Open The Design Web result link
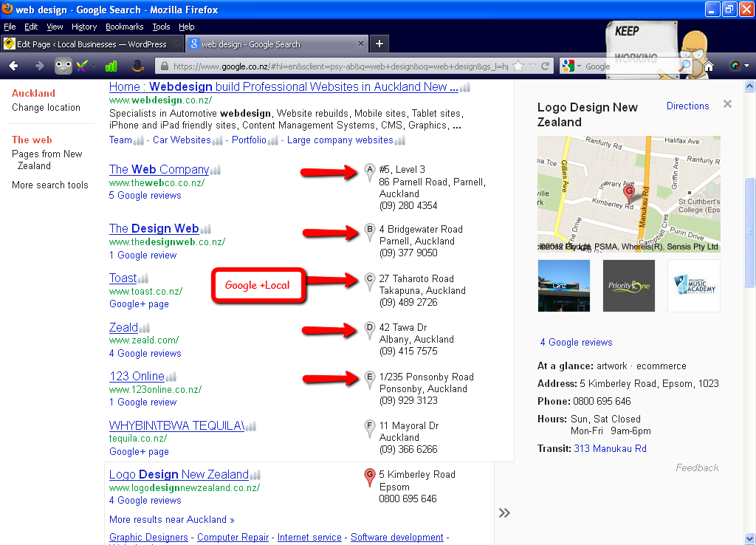This screenshot has width=756, height=545. pos(154,228)
